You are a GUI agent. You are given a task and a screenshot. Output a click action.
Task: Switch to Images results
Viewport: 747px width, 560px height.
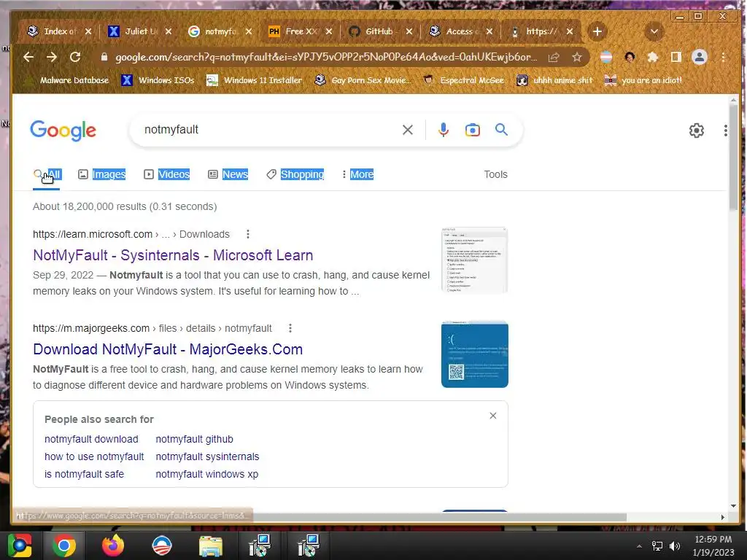[x=101, y=175]
